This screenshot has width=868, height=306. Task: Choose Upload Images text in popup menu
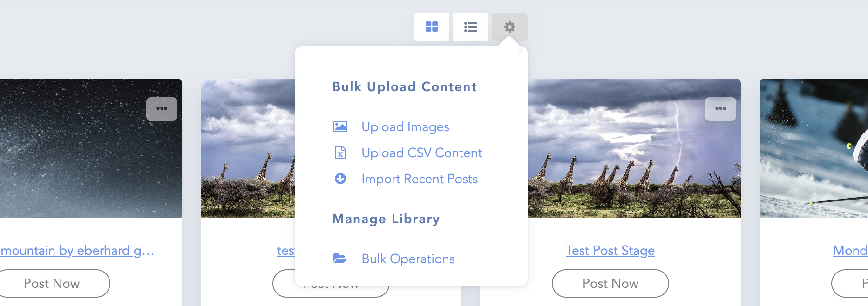pyautogui.click(x=405, y=127)
